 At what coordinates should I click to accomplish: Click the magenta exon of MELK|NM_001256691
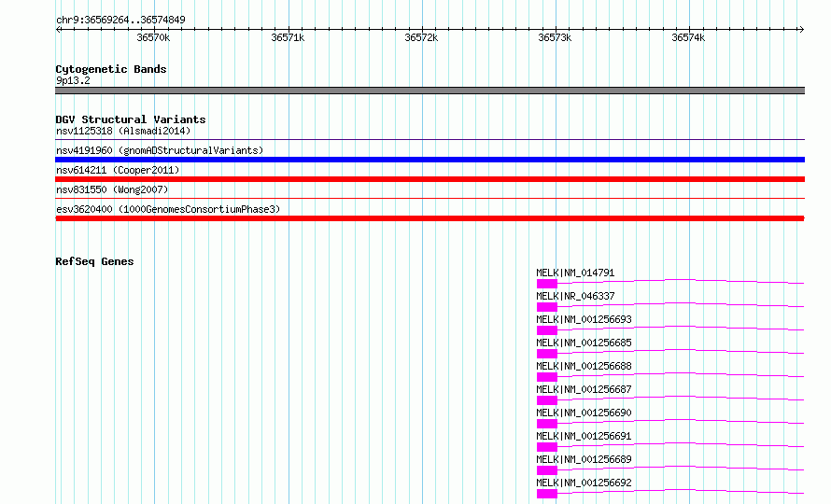(x=547, y=447)
